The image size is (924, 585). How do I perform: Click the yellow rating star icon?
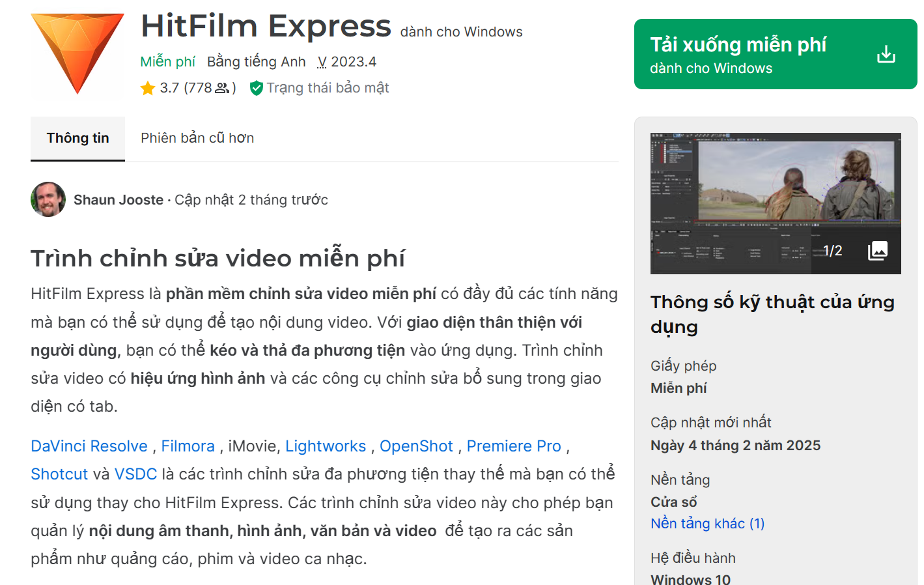(x=148, y=88)
